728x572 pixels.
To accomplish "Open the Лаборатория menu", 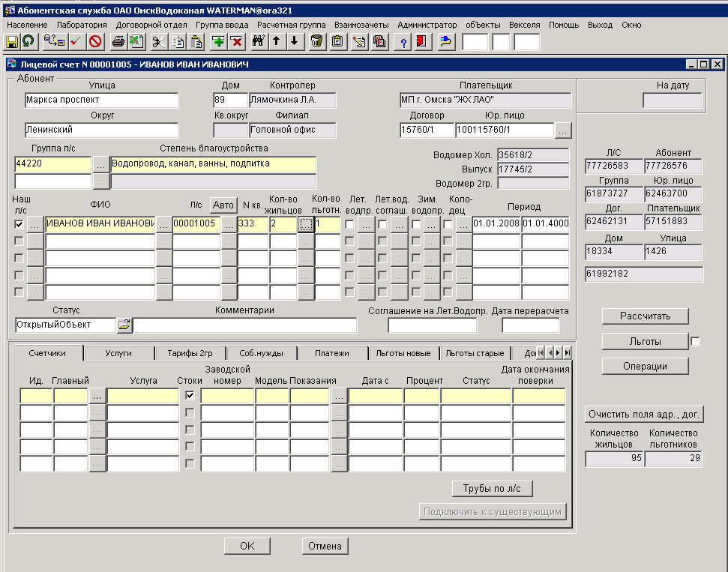I will 82,25.
